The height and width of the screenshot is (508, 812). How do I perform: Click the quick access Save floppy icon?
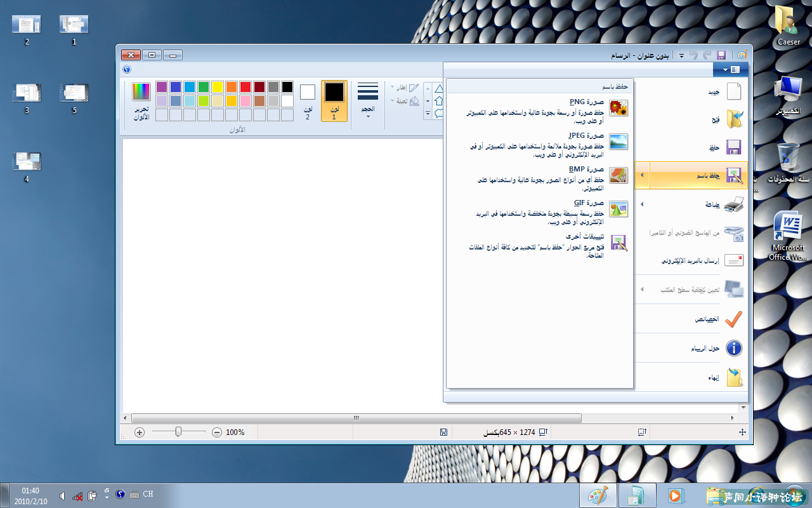(721, 56)
